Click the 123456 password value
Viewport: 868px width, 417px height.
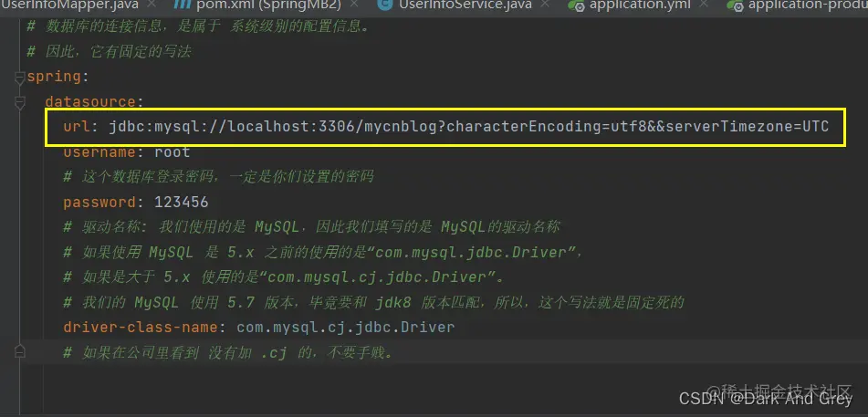point(182,203)
